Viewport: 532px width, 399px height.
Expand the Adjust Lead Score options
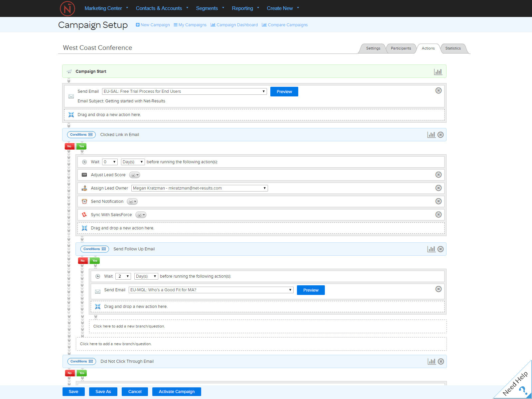pos(135,175)
